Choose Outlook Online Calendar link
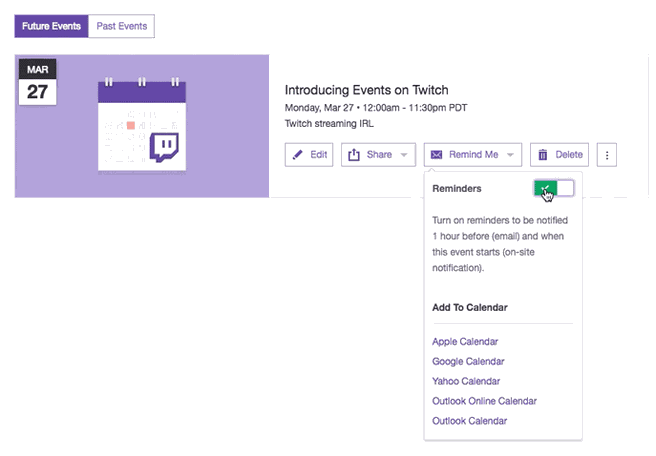The image size is (656, 456). (x=484, y=401)
